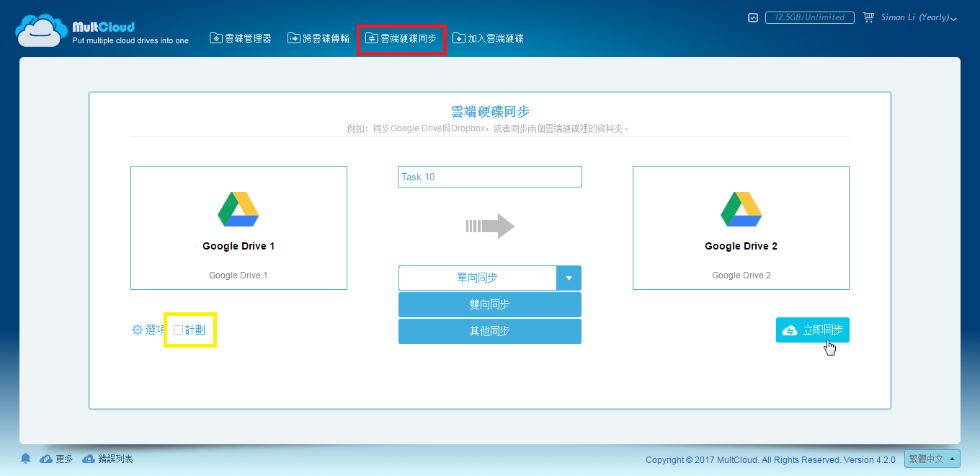Click the 12.5GB/Unlimited quota indicator
The image size is (980, 476).
[809, 18]
